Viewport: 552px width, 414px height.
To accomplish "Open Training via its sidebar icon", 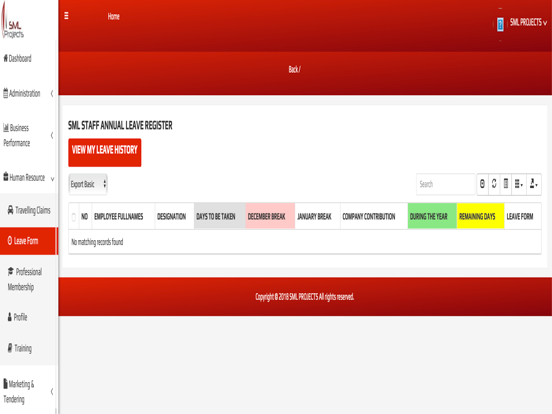I will tap(10, 348).
